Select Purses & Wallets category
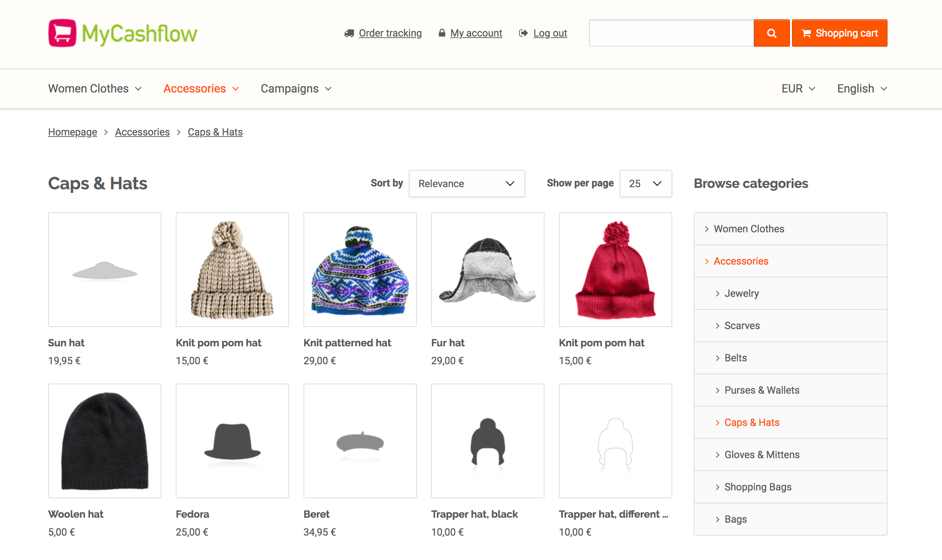Image resolution: width=942 pixels, height=560 pixels. click(790, 390)
